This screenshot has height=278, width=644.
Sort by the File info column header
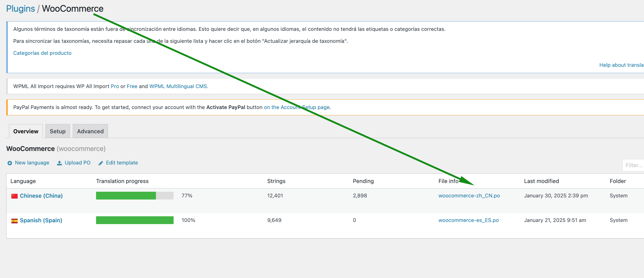pyautogui.click(x=448, y=181)
